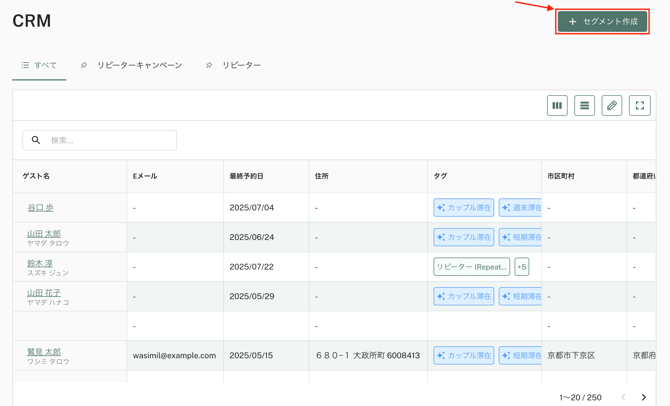Click カップル滞在 tag in 谷口 歩 row
This screenshot has height=406, width=670.
pyautogui.click(x=464, y=208)
